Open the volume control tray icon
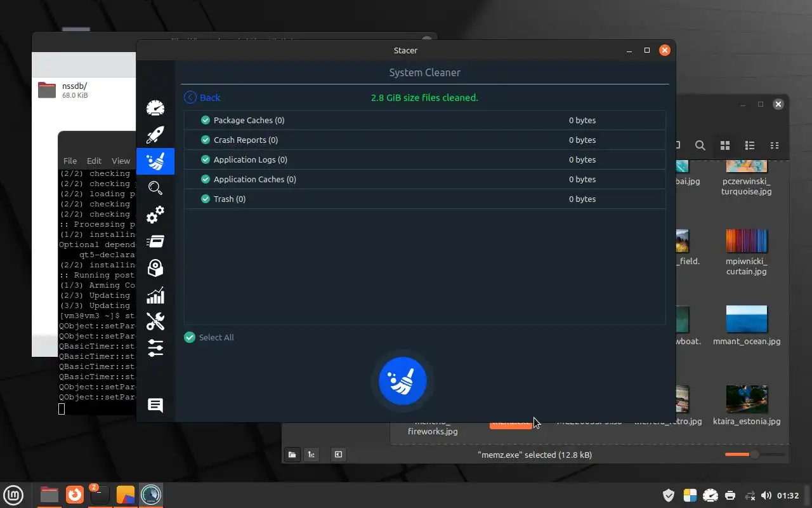The image size is (812, 508). 766,495
